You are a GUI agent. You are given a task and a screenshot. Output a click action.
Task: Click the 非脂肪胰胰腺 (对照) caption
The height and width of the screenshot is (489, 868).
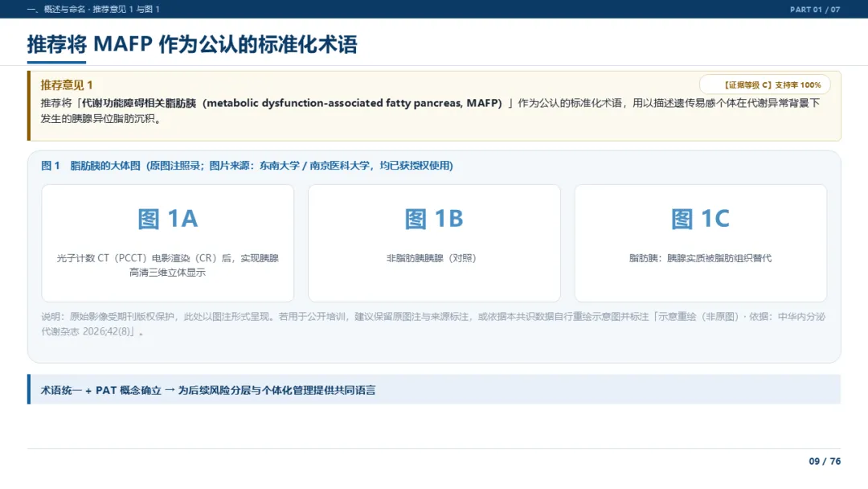pyautogui.click(x=432, y=258)
